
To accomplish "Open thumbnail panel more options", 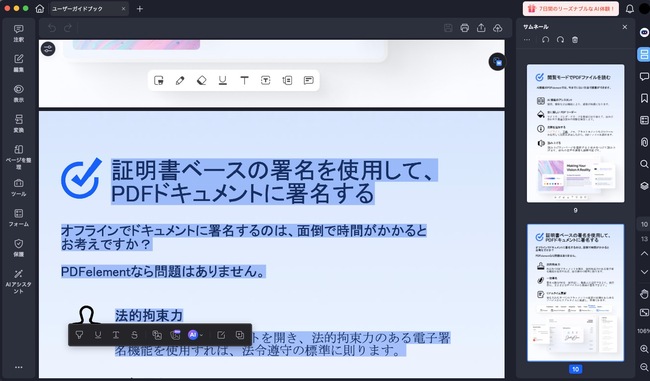I will [527, 40].
